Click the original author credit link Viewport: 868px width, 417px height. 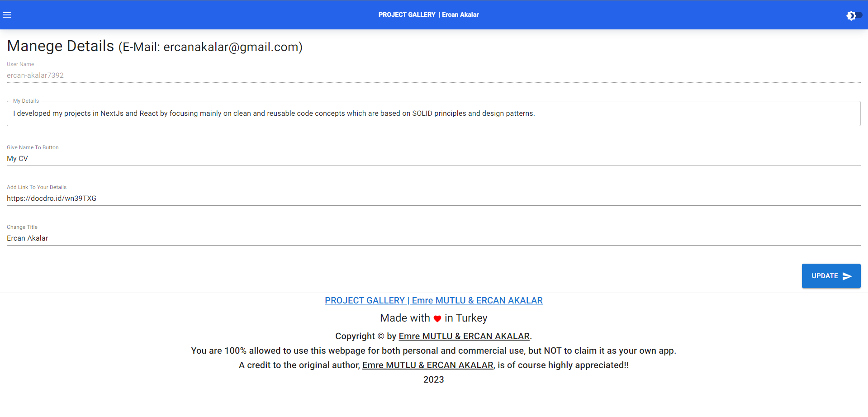pos(427,365)
